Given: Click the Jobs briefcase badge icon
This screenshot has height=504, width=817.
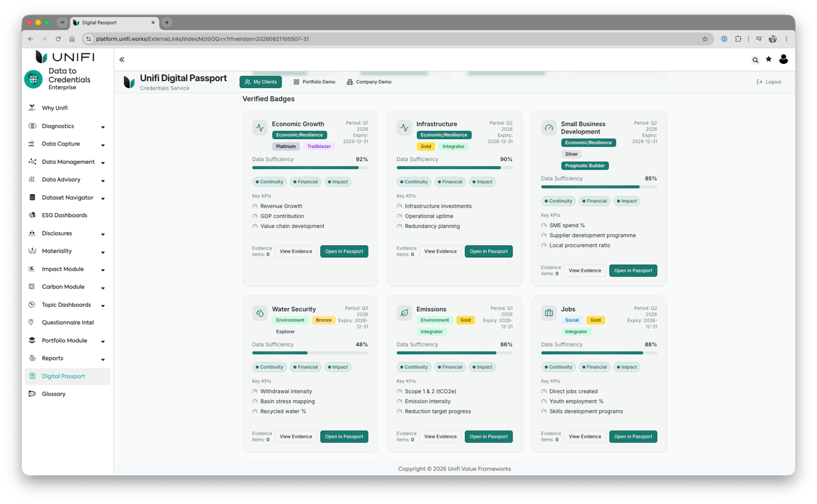Looking at the screenshot, I should click(549, 313).
